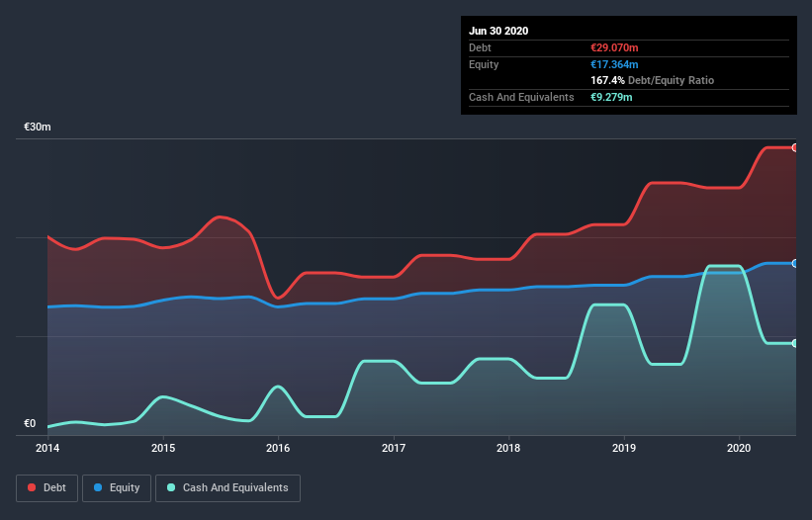This screenshot has height=520, width=812.
Task: Click Cash And Equivalents label in tooltip
Action: point(521,97)
